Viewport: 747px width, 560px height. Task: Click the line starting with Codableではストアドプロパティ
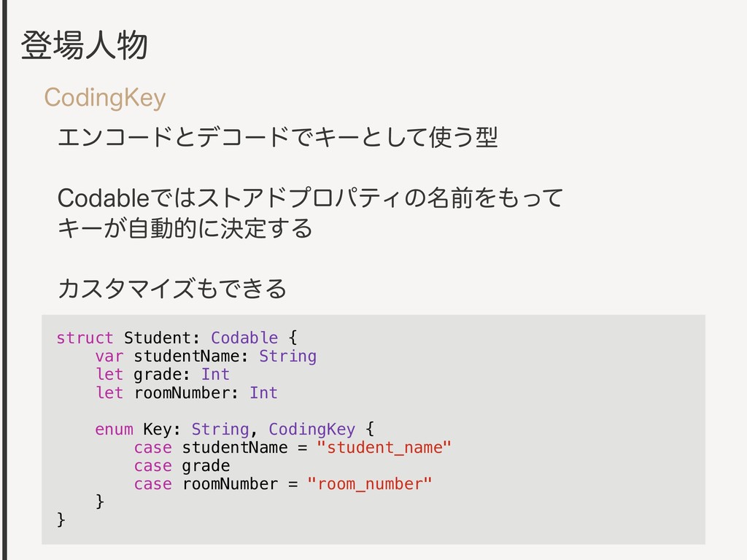point(311,198)
